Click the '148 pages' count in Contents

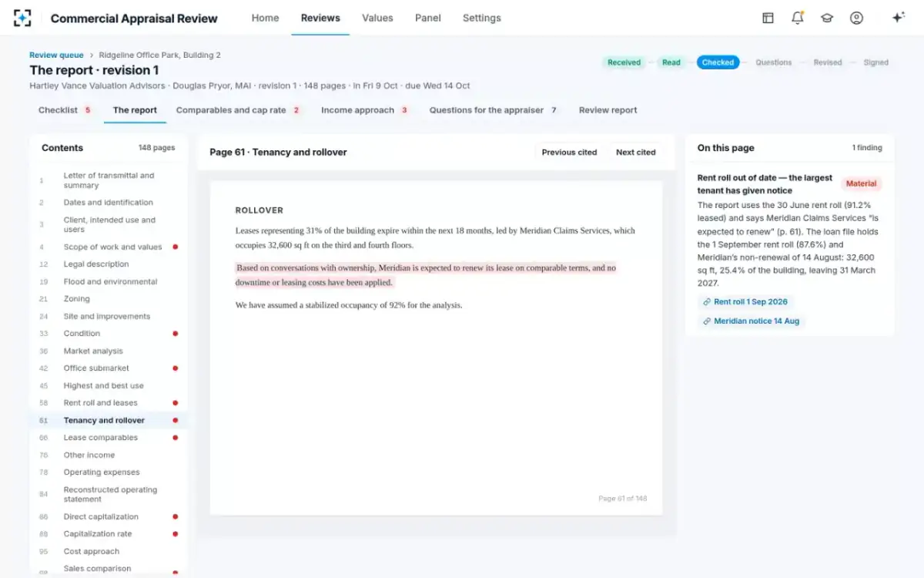click(156, 148)
